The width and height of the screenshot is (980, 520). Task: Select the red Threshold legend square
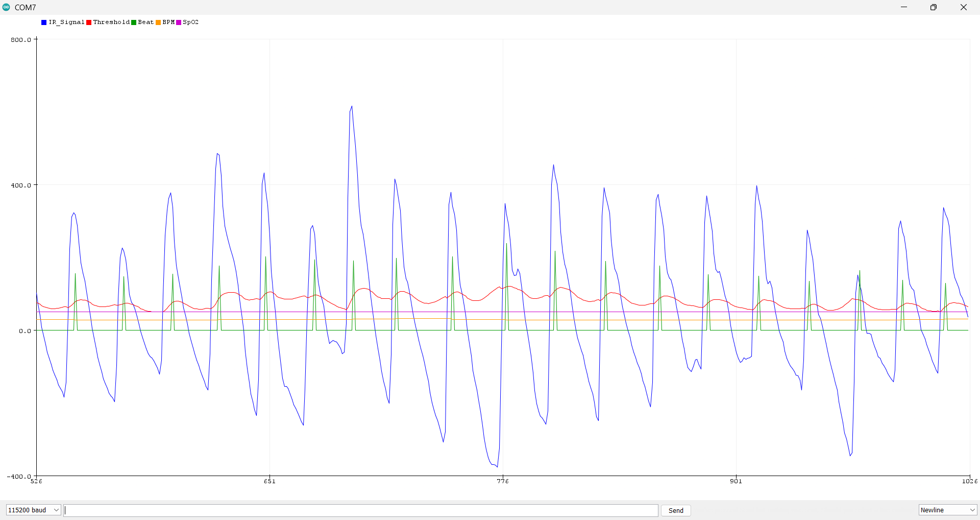click(89, 22)
